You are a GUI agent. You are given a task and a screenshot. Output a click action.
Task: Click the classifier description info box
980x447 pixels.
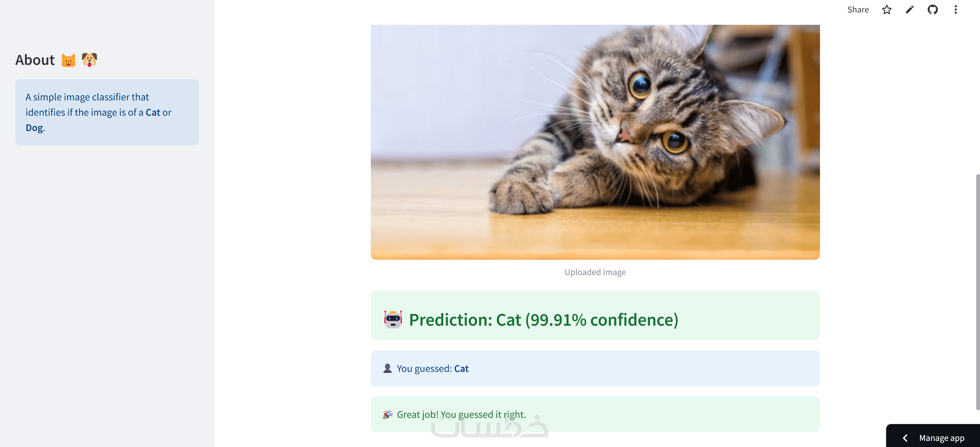tap(107, 112)
